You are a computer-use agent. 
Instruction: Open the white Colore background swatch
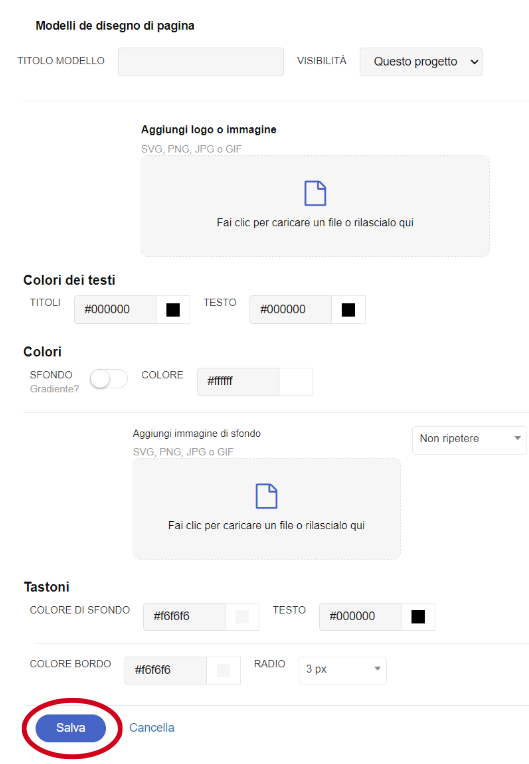pos(296,382)
